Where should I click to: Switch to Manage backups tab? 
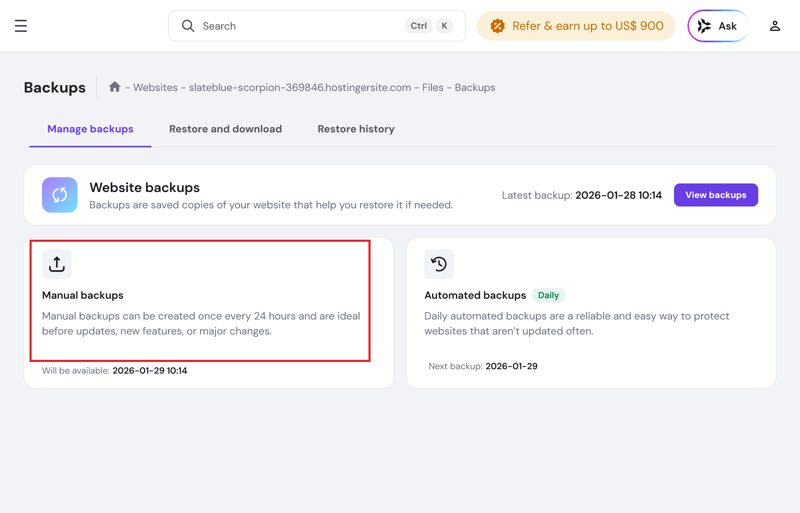click(x=90, y=129)
